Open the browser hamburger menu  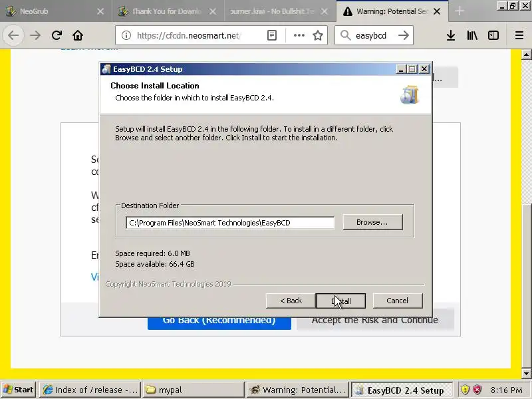tap(519, 35)
